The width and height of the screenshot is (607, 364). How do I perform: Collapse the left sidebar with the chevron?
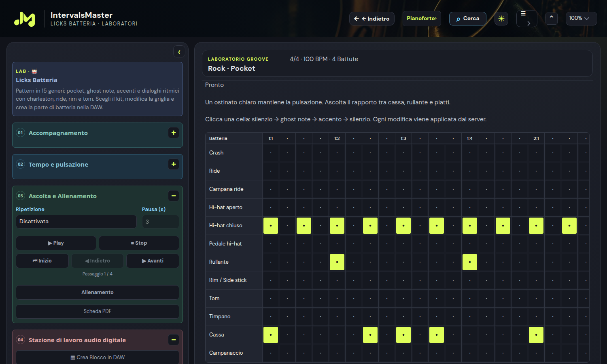[179, 52]
